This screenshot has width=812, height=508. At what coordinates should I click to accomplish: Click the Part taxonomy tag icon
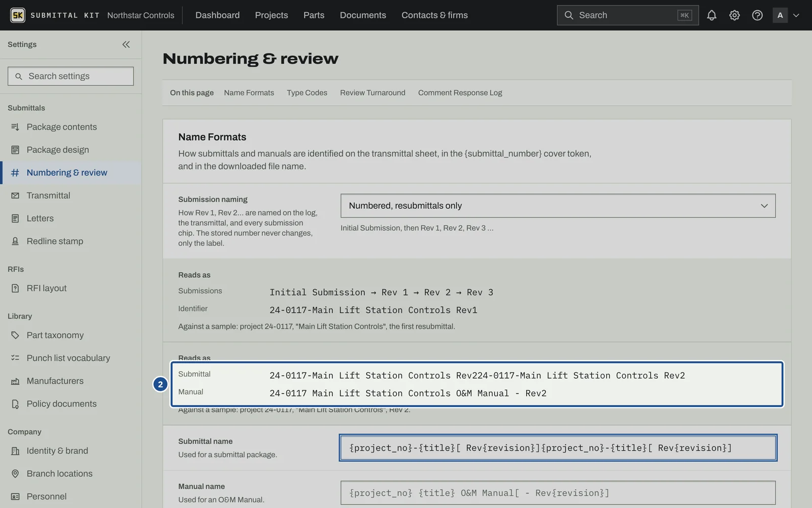(x=15, y=335)
